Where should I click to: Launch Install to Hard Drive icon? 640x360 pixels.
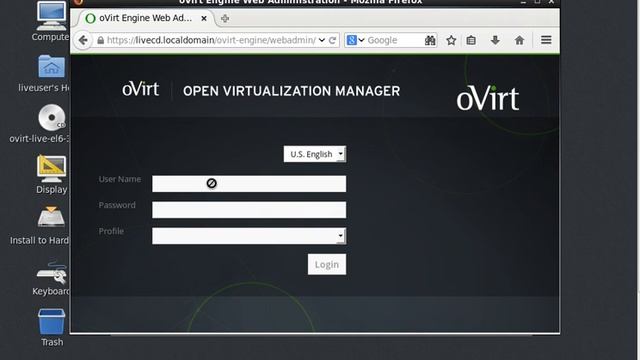coord(51,217)
